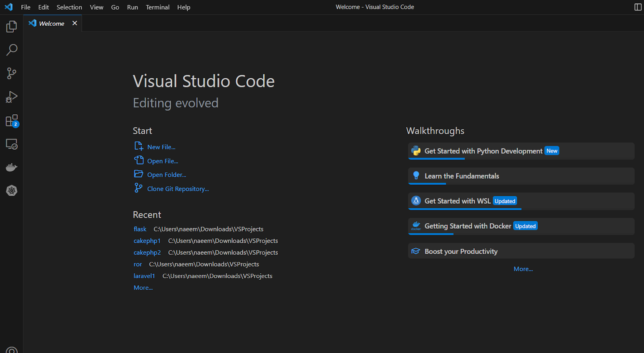Open the View menu
The height and width of the screenshot is (353, 644).
97,7
